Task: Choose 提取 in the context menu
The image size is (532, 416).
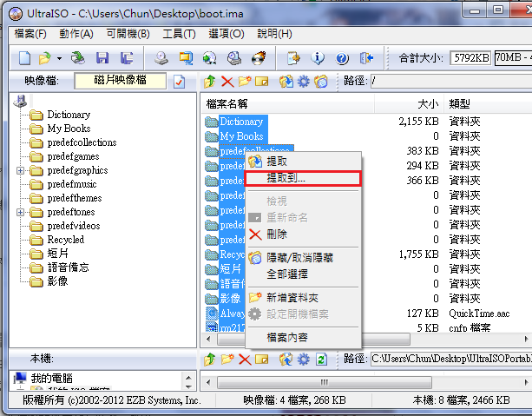Action: 304,162
